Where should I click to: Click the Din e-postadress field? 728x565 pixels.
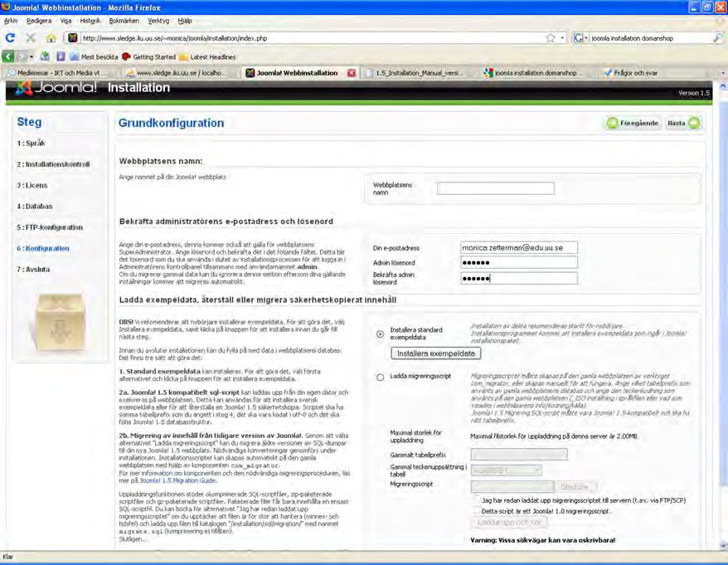pos(518,247)
